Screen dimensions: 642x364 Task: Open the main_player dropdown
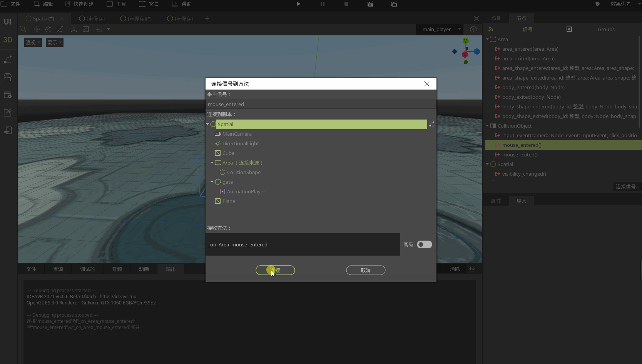[x=441, y=29]
